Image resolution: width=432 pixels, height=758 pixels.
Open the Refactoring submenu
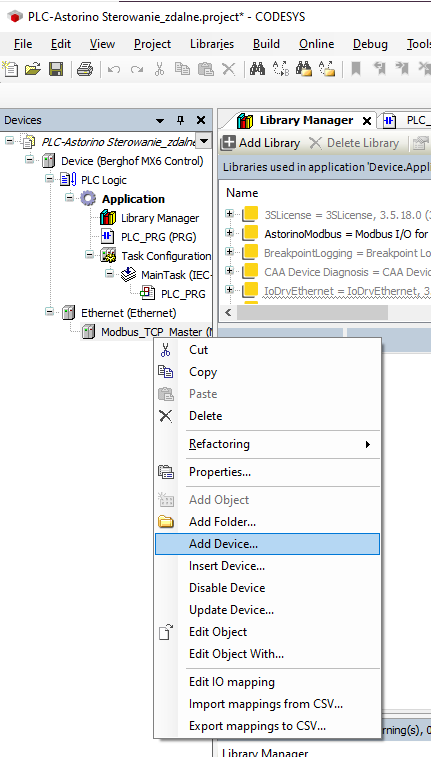pos(267,444)
